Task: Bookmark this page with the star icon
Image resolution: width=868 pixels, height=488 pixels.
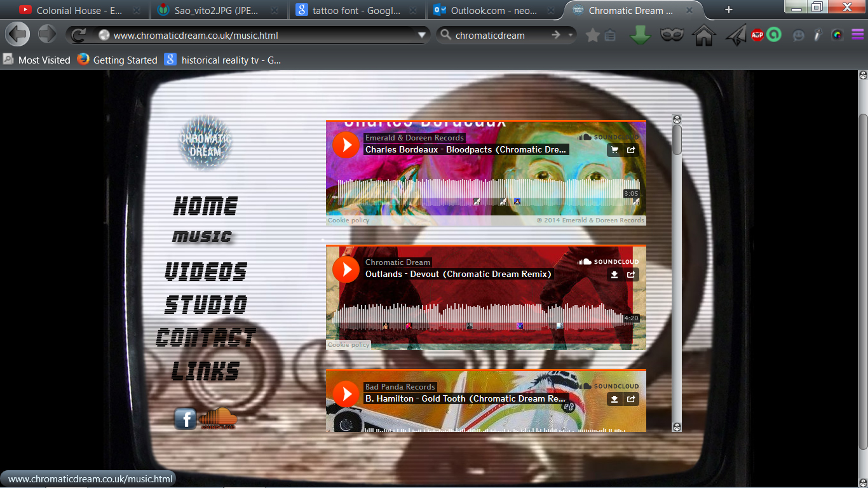Action: coord(592,36)
